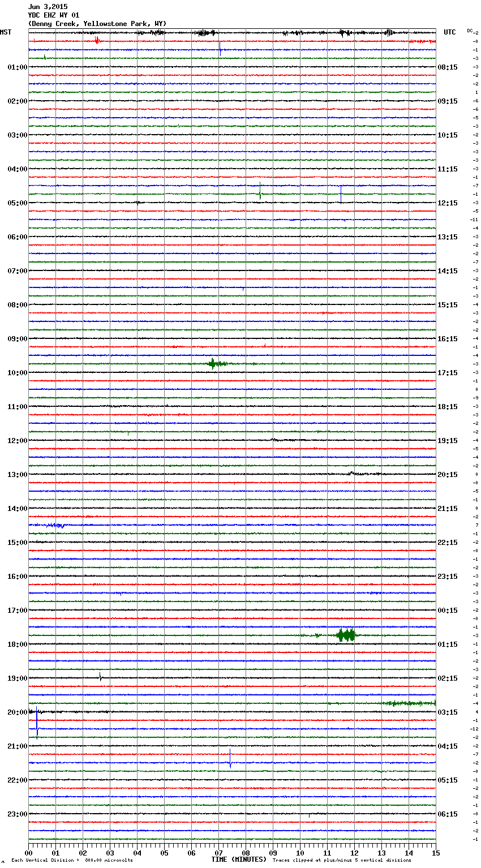Click the TIME (MINUTES) axis title
Screen dimensions: 481x868
(x=238, y=860)
